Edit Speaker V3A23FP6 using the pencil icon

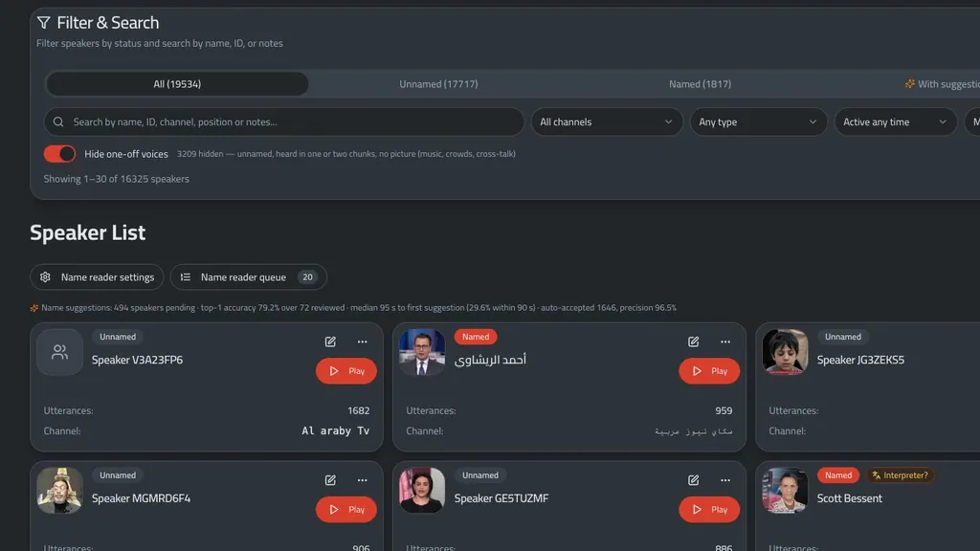coord(330,342)
